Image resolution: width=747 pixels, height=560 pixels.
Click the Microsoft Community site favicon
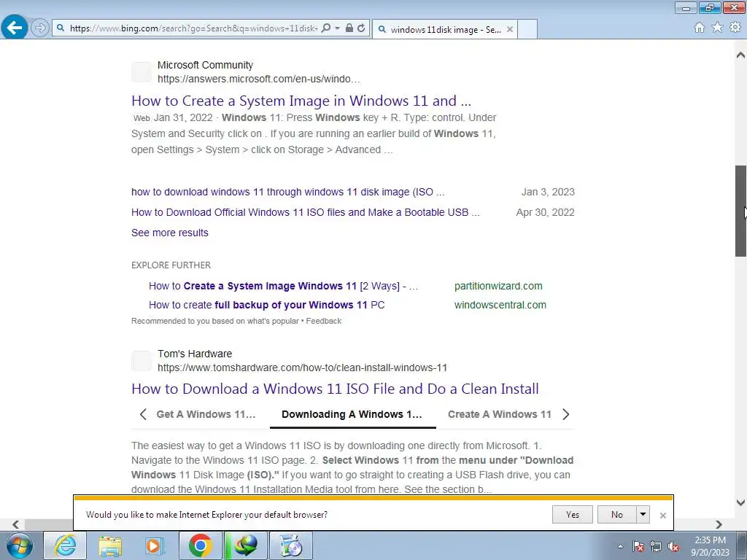pyautogui.click(x=142, y=72)
